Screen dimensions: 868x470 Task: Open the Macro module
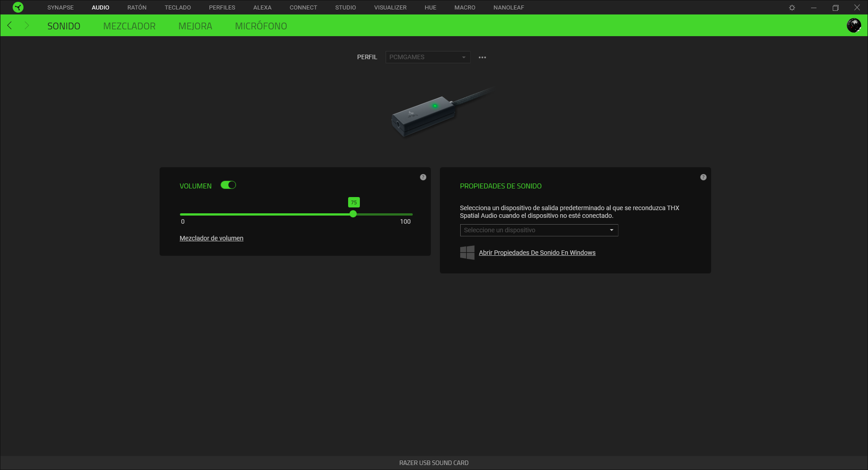pyautogui.click(x=465, y=8)
